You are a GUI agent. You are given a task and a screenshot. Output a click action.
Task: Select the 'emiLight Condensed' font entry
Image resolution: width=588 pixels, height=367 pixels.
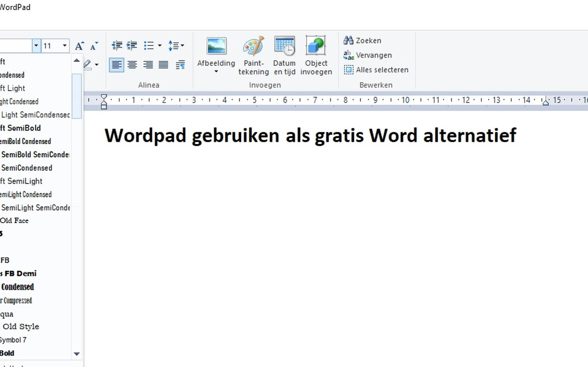pos(36,194)
